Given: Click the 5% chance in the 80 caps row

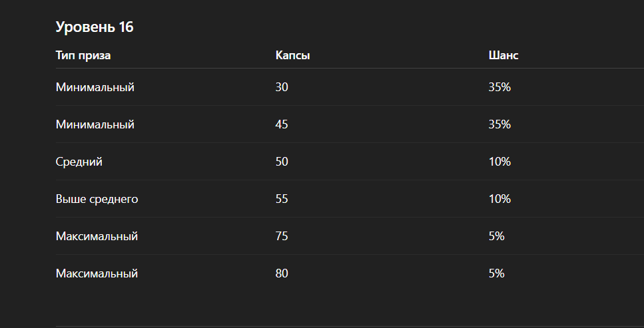Looking at the screenshot, I should 496,273.
